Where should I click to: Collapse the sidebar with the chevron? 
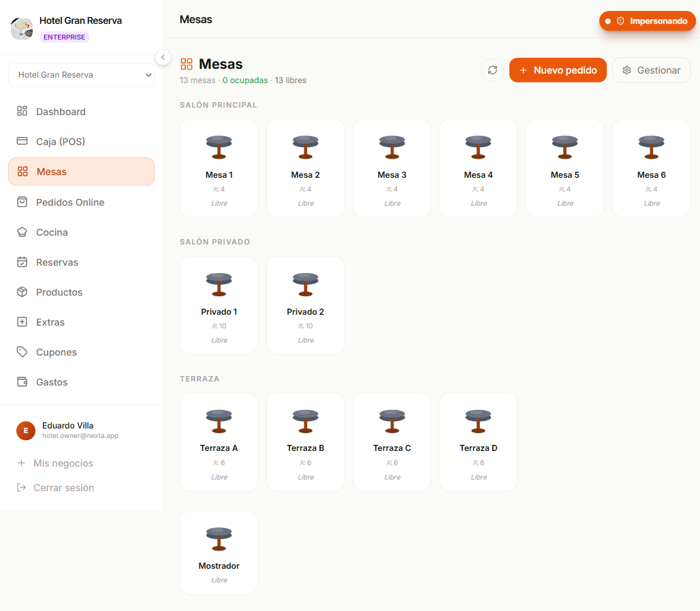point(163,57)
